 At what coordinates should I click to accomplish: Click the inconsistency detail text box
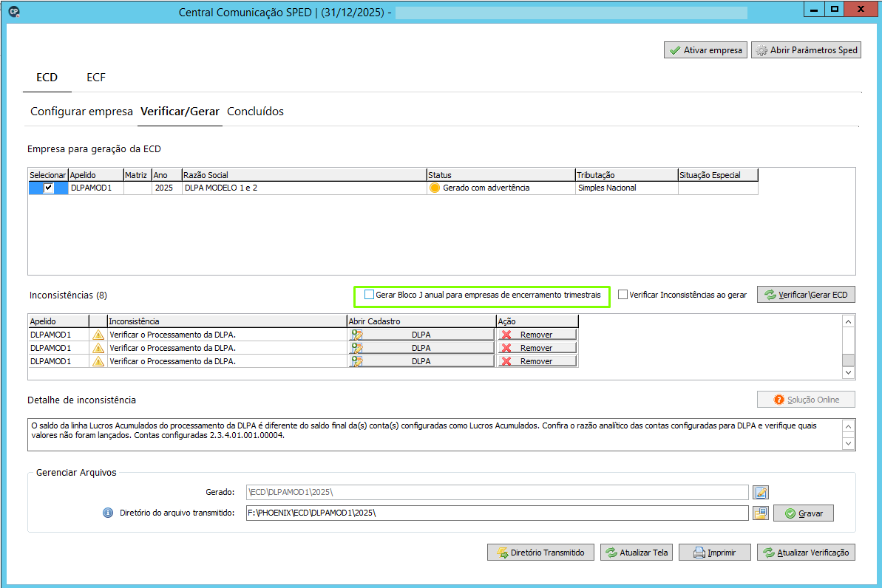tap(434, 434)
